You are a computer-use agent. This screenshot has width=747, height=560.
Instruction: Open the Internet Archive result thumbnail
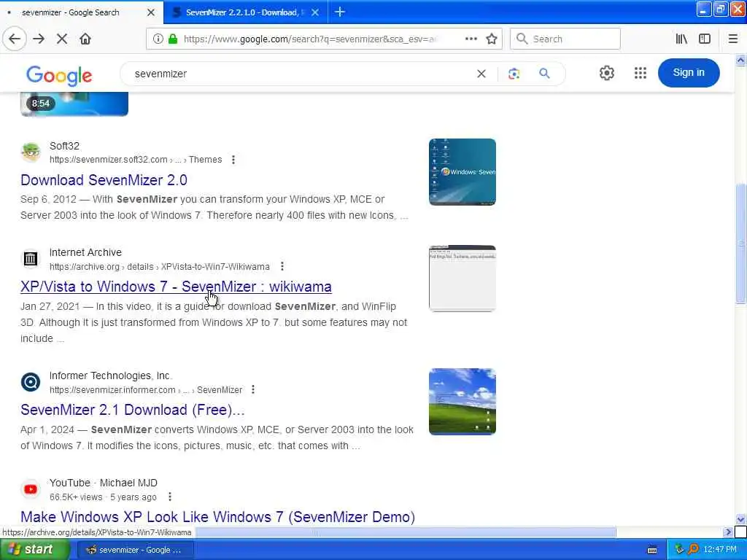coord(462,279)
